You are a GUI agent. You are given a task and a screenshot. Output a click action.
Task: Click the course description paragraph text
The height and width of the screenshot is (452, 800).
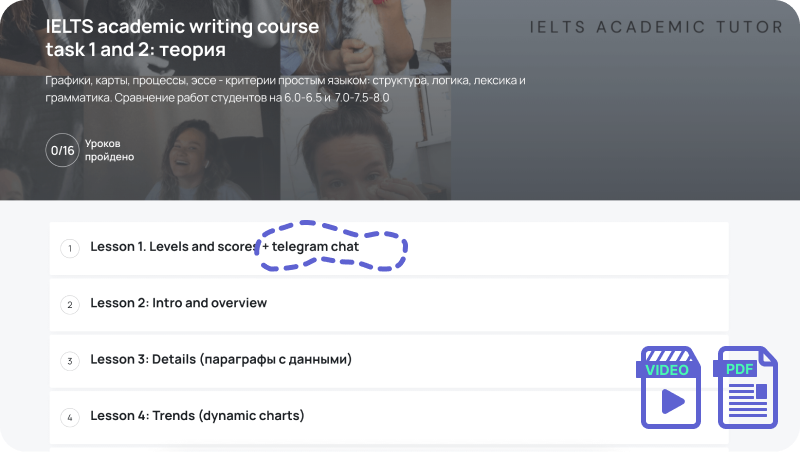(x=285, y=88)
